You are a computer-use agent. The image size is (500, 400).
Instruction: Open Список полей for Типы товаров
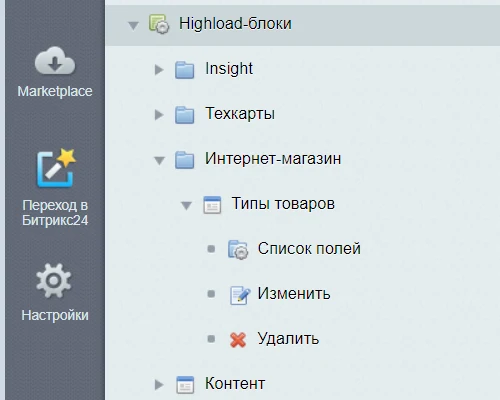309,249
